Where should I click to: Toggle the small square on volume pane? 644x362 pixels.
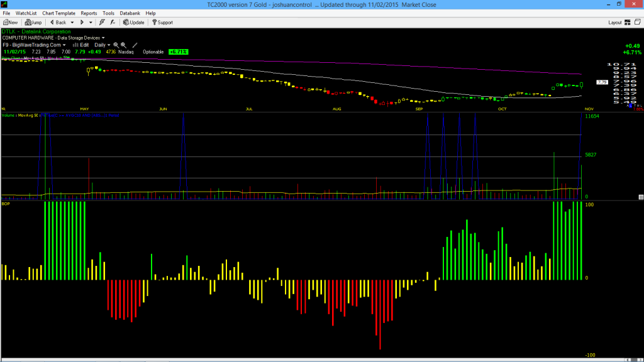coord(641,197)
